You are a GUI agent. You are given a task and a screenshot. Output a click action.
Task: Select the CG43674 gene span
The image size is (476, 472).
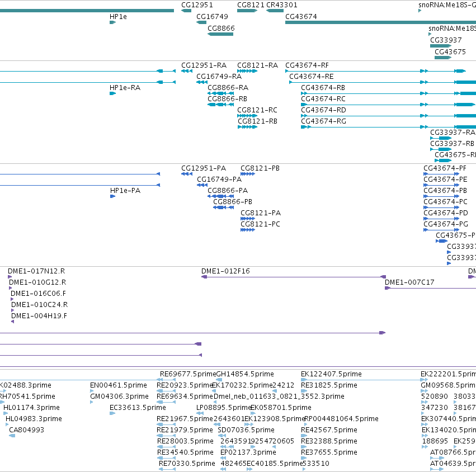pyautogui.click(x=381, y=22)
